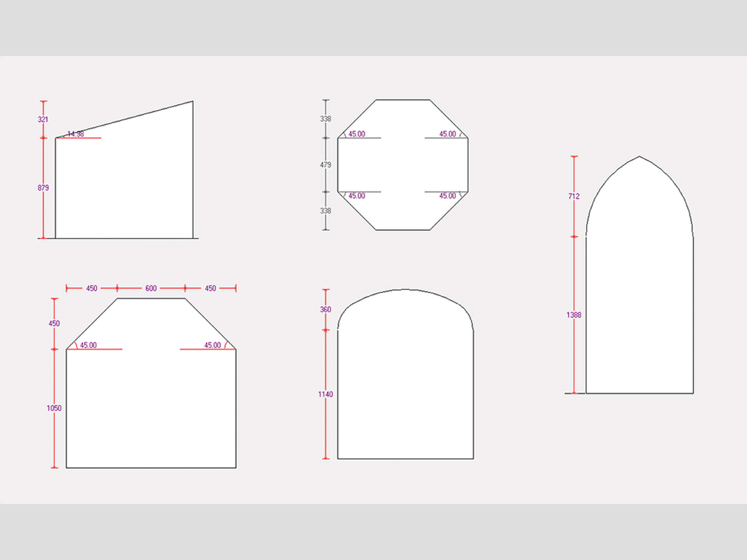Select octagon's upper-left 45.00 angle label
747x560 pixels.
coord(357,134)
